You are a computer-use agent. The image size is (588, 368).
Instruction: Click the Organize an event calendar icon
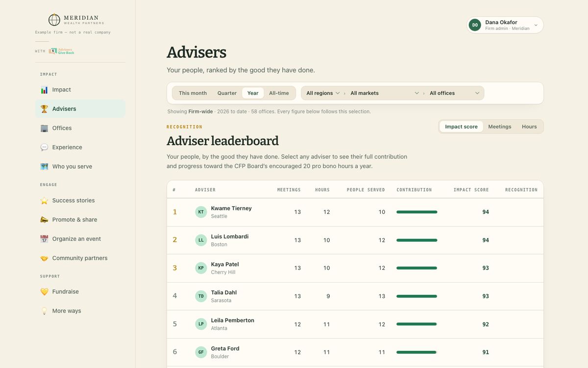click(44, 239)
